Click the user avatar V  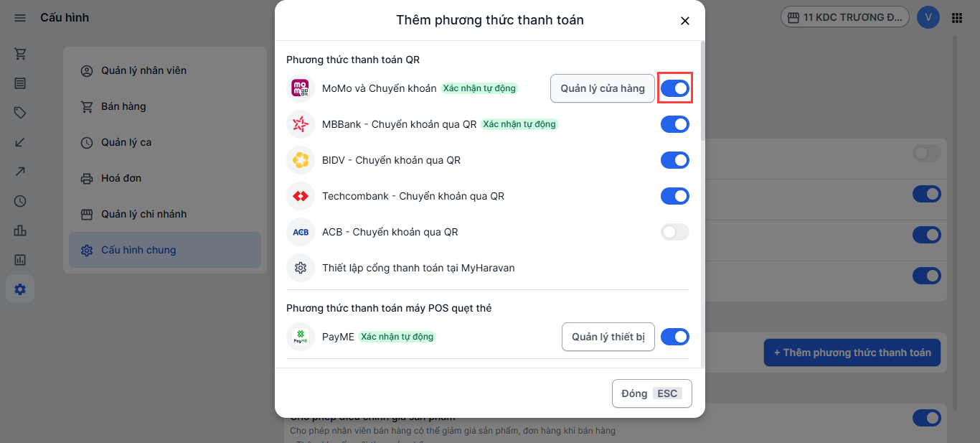tap(928, 18)
